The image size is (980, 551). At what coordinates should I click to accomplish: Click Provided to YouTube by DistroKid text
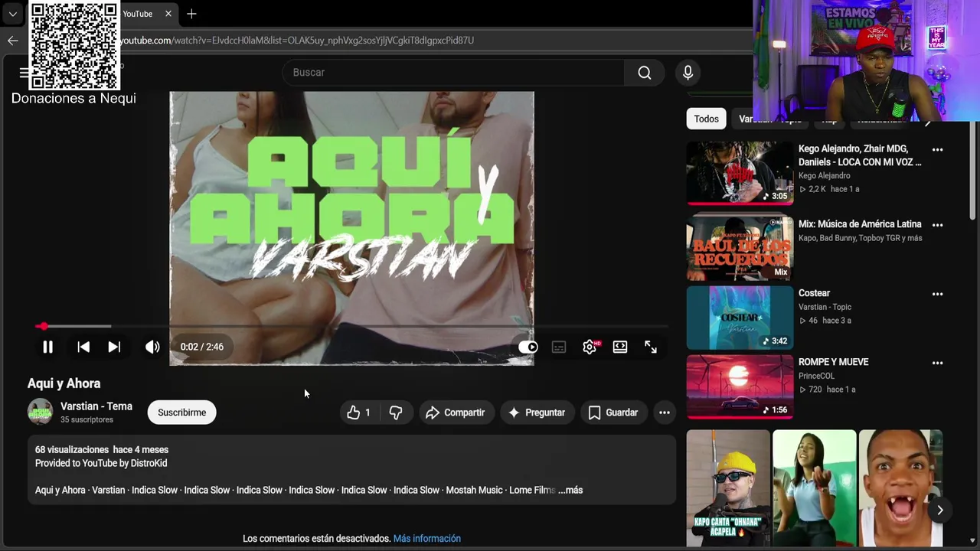click(x=101, y=463)
